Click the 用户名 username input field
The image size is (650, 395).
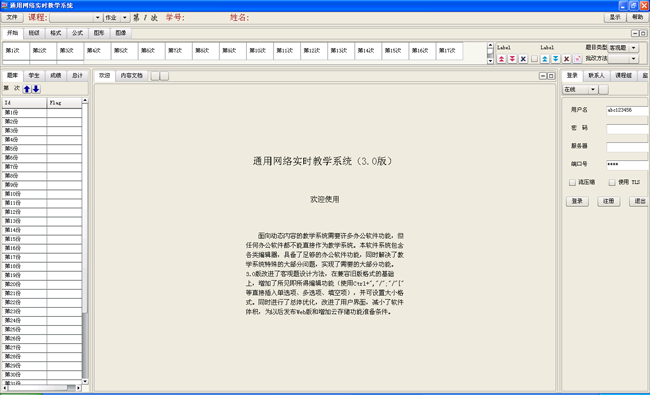628,110
